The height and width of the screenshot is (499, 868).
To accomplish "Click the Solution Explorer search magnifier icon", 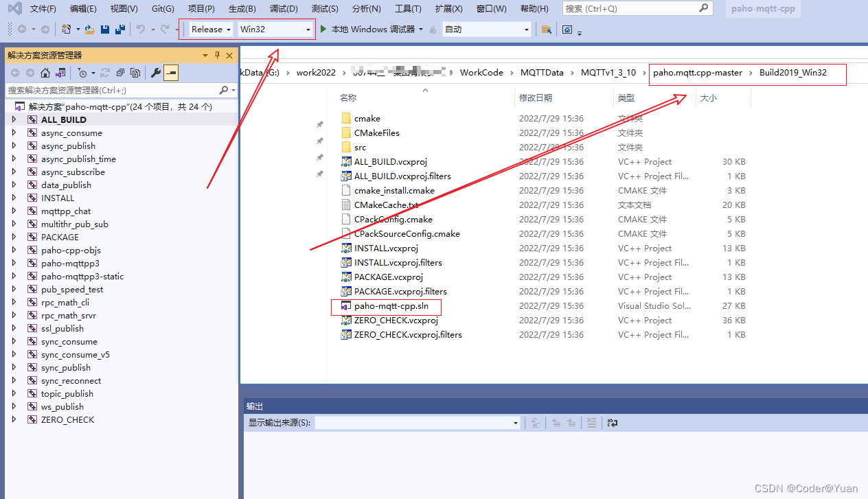I will 224,90.
